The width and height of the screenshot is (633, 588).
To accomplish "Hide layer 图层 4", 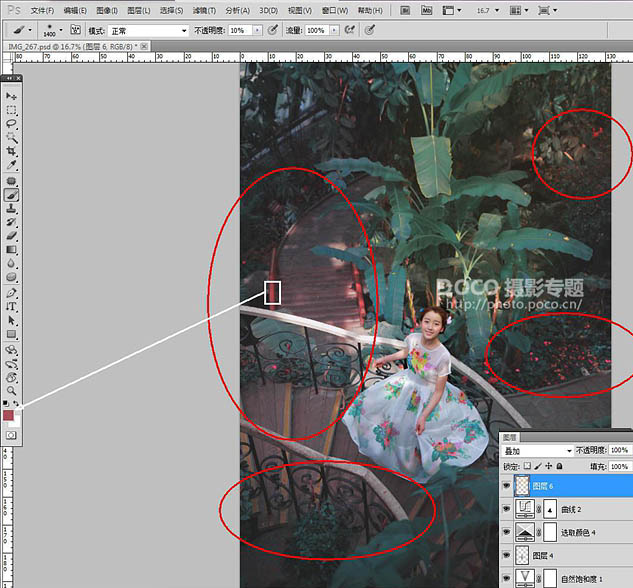I will pos(506,555).
